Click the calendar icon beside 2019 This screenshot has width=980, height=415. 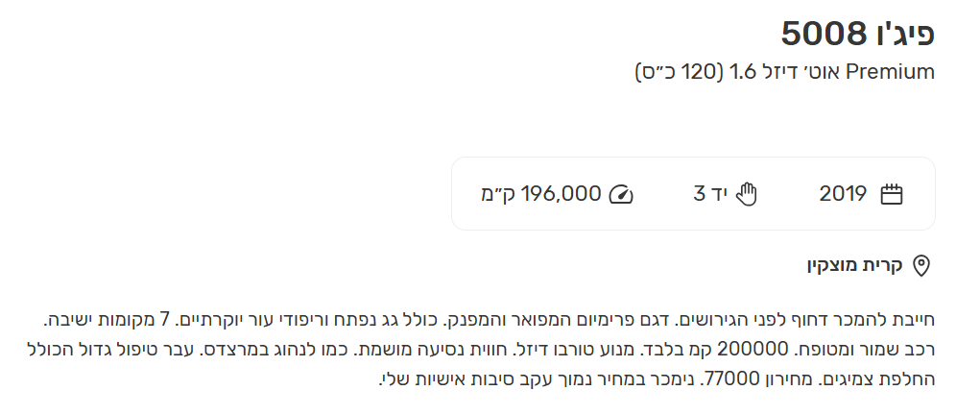click(892, 194)
